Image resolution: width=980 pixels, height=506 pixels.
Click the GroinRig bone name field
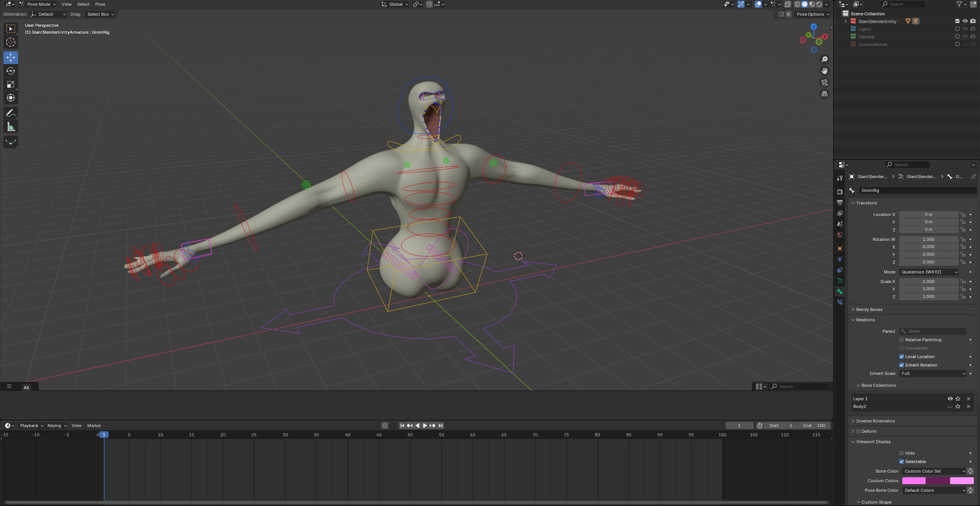click(x=917, y=190)
